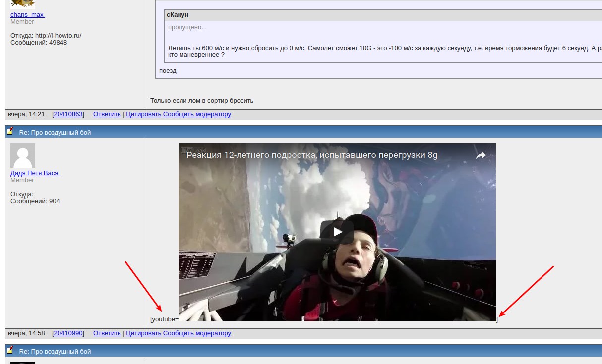Open message ID 20410863 link
Viewport: 602px width, 364px height.
[x=68, y=114]
